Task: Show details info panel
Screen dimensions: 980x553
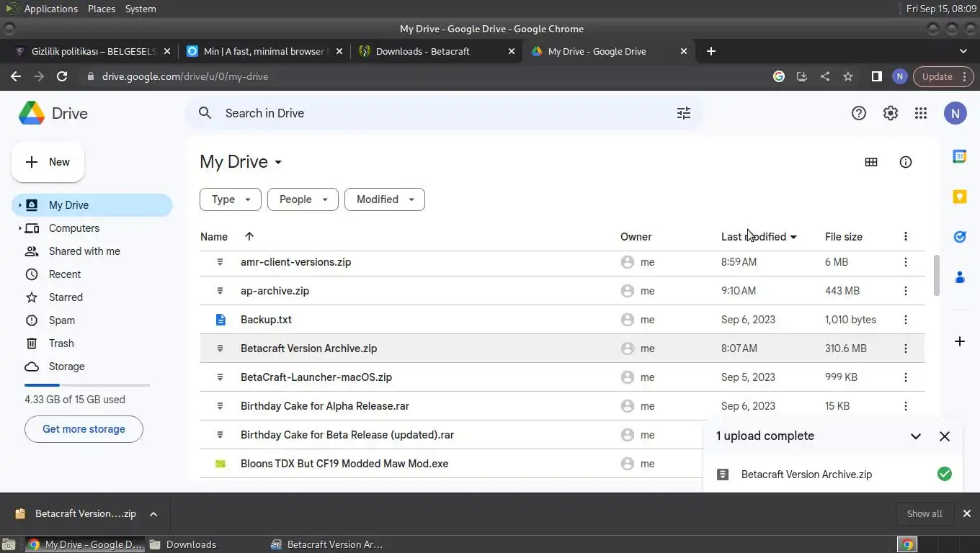Action: coord(905,162)
